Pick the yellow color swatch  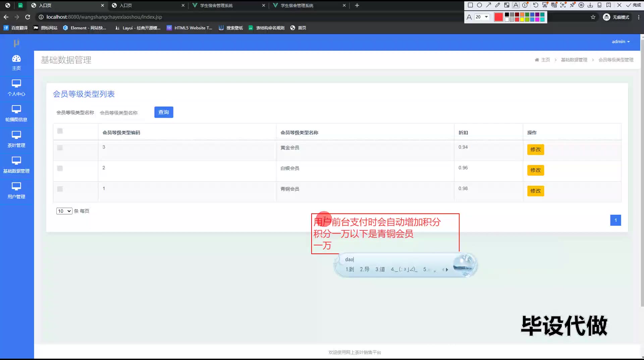coord(522,19)
